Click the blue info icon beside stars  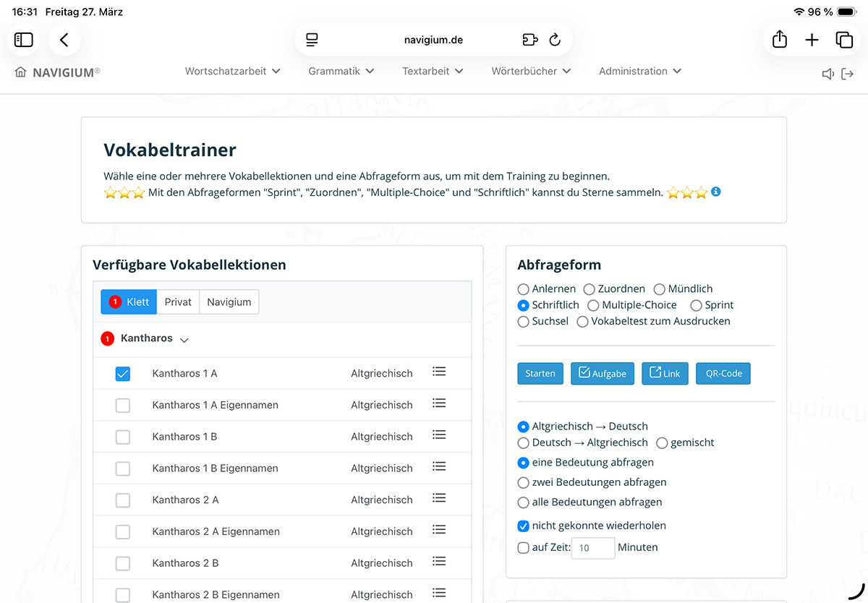716,192
